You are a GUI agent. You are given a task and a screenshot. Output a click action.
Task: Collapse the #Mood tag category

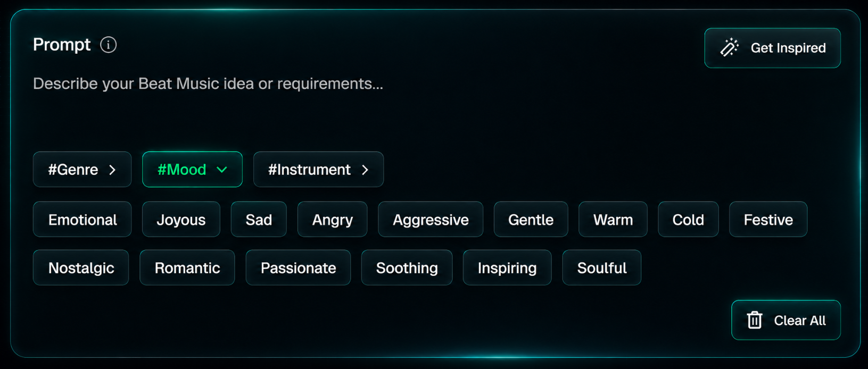(x=192, y=170)
